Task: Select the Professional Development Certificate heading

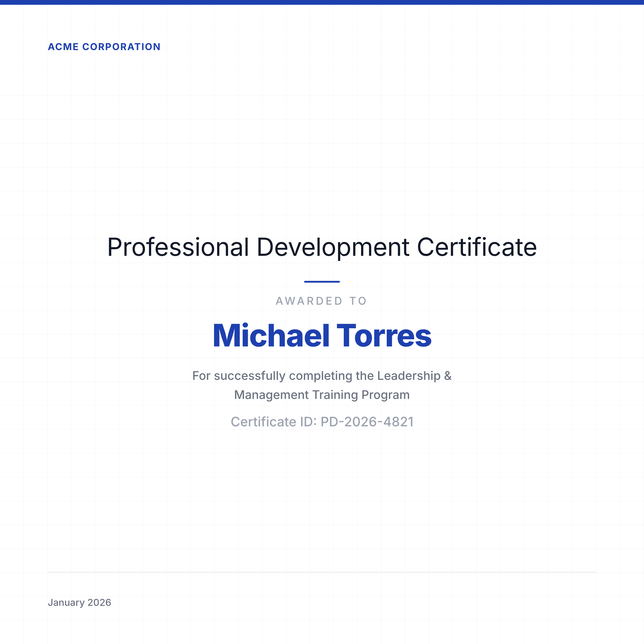Action: [x=322, y=247]
